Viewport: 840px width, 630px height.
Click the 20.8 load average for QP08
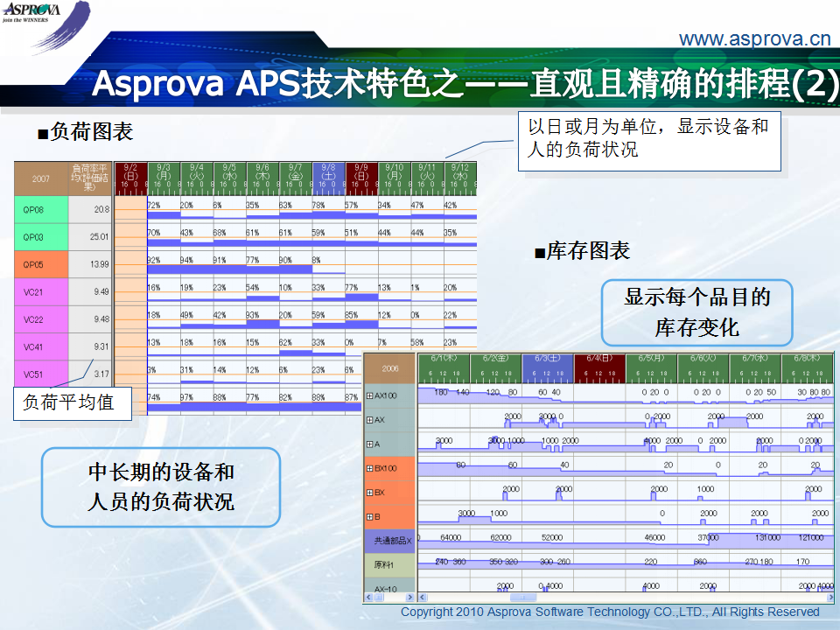click(x=101, y=209)
